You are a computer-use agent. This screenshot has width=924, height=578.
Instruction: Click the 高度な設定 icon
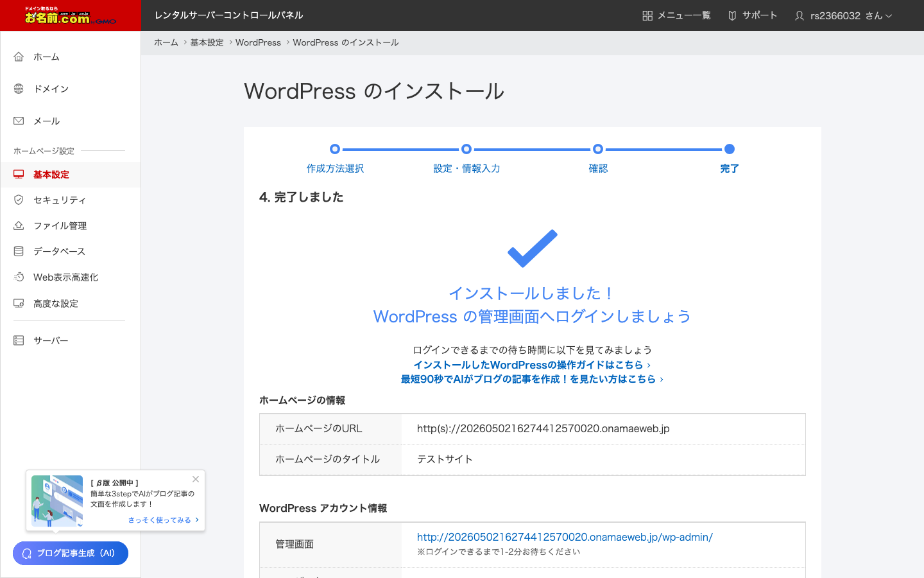coord(19,303)
